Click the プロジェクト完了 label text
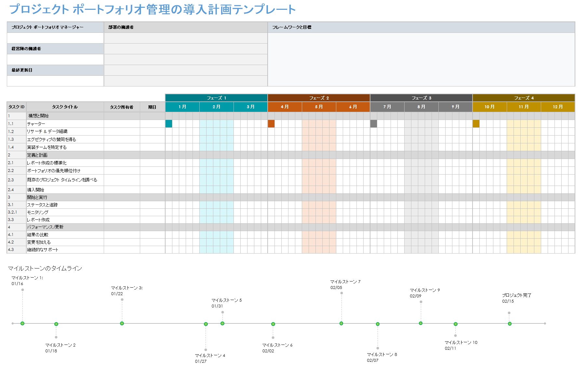The width and height of the screenshot is (588, 366). click(516, 295)
